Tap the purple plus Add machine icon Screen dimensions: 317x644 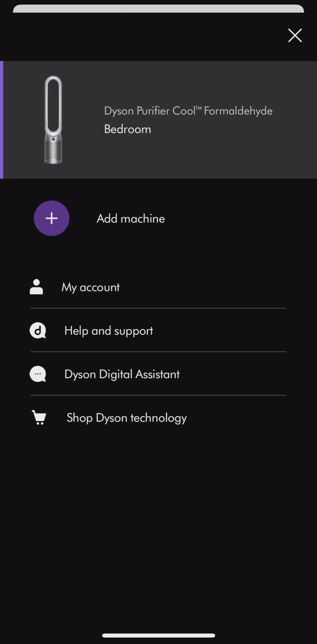(52, 218)
